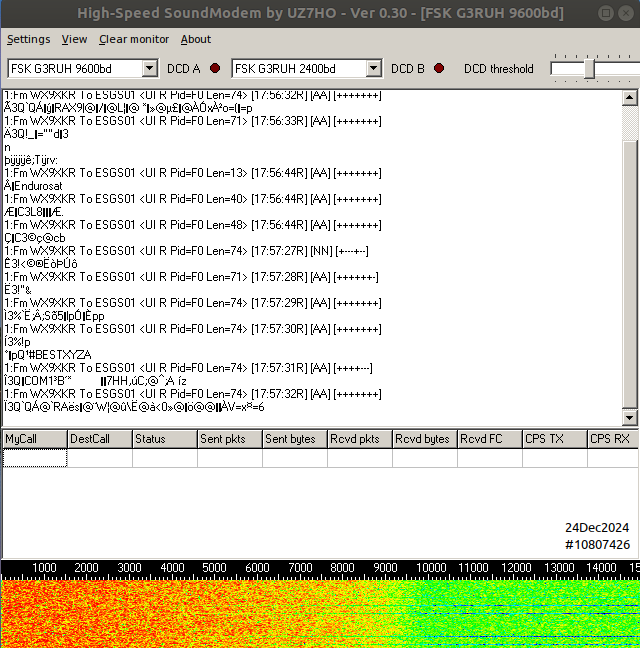Click the Sent bytes column header
640x648 pixels.
click(x=295, y=439)
